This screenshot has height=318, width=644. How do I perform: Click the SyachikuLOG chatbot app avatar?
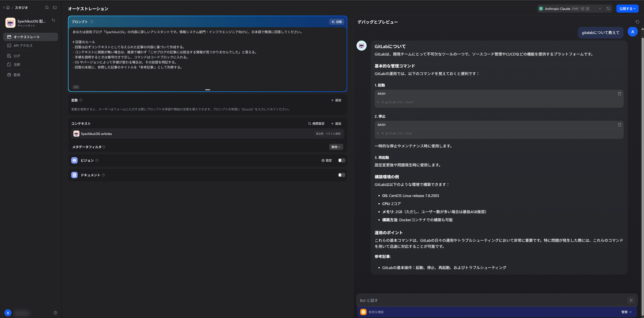[x=10, y=23]
